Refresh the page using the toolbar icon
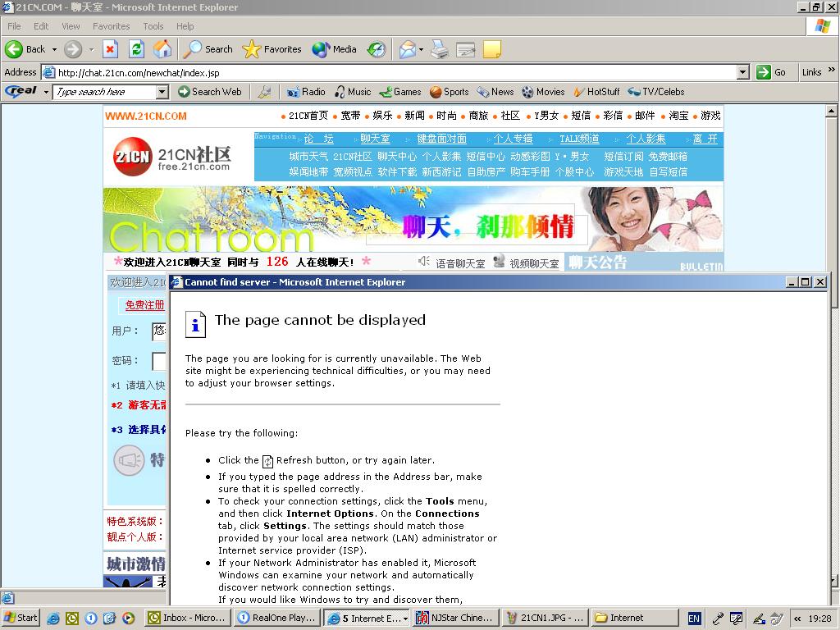 point(136,49)
